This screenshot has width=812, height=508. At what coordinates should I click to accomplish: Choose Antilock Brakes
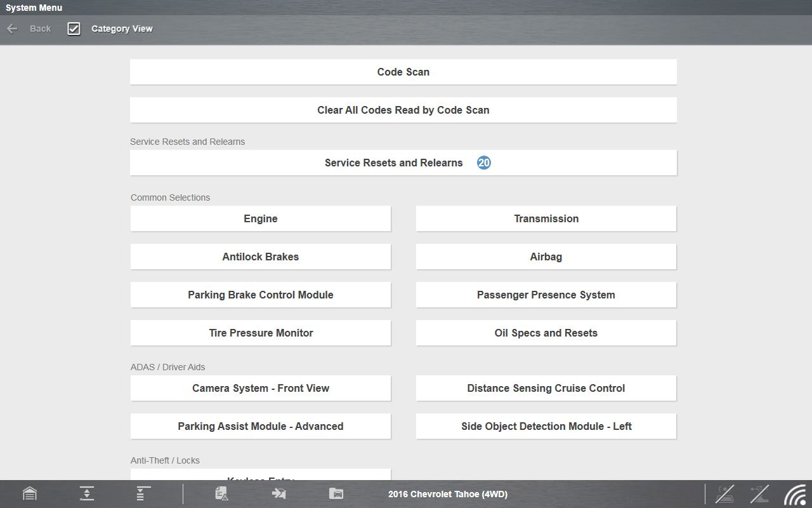pos(261,257)
